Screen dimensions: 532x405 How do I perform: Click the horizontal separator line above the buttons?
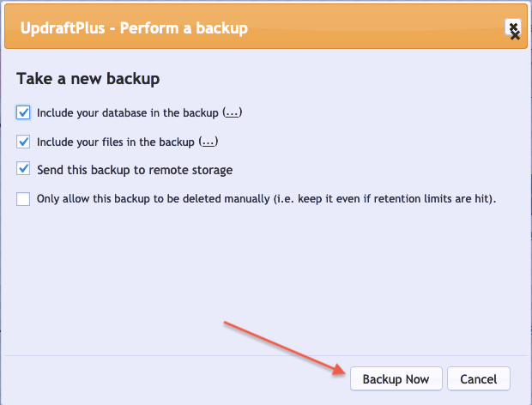coord(266,355)
